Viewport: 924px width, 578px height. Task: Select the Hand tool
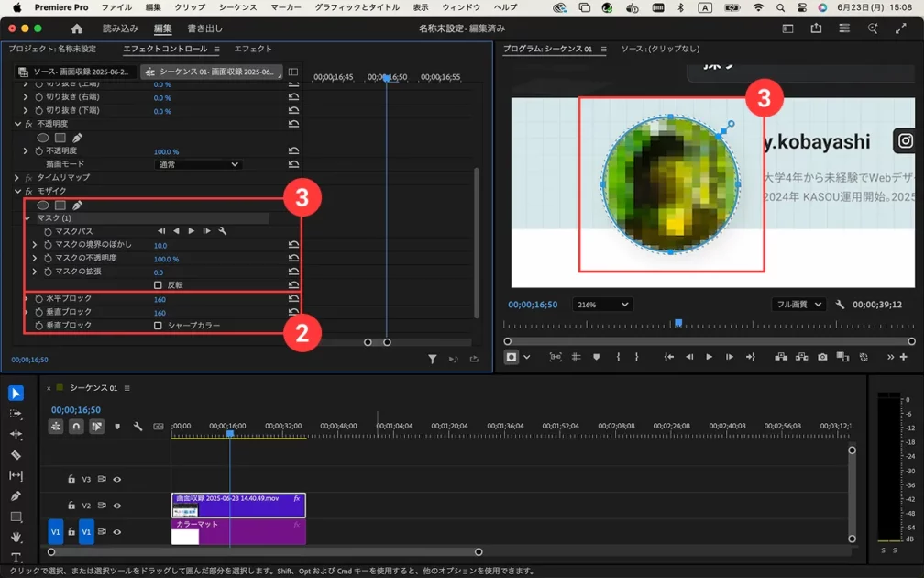16,538
